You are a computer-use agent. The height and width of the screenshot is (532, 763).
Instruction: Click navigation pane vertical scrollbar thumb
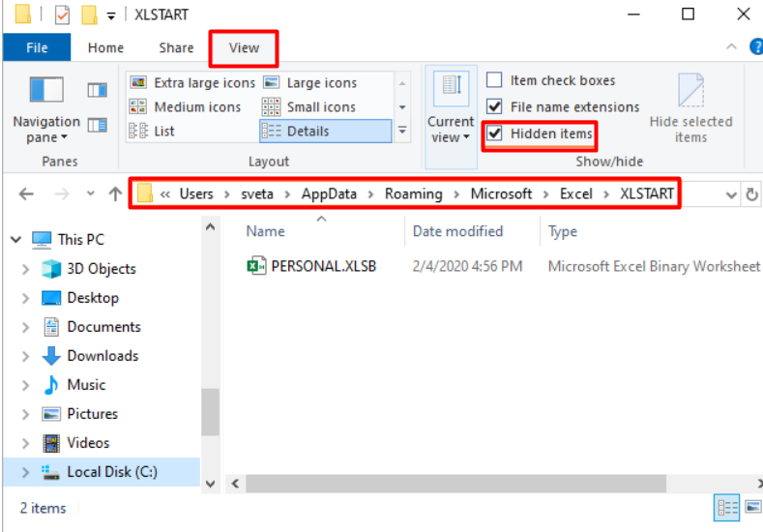tap(210, 412)
